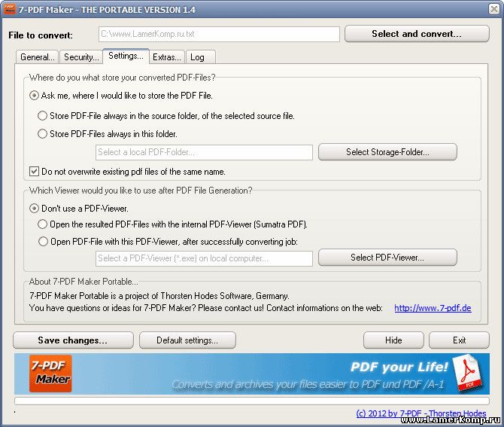Click the conversion progress bar at bottom
Screen dimensions: 504x427
tap(251, 401)
